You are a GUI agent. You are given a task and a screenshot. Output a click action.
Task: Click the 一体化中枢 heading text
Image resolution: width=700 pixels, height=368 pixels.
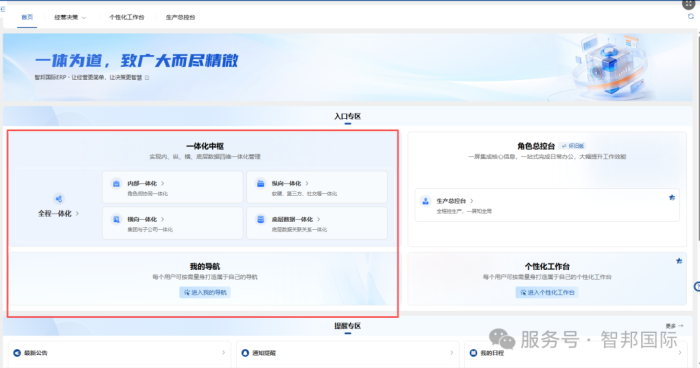[x=205, y=146]
